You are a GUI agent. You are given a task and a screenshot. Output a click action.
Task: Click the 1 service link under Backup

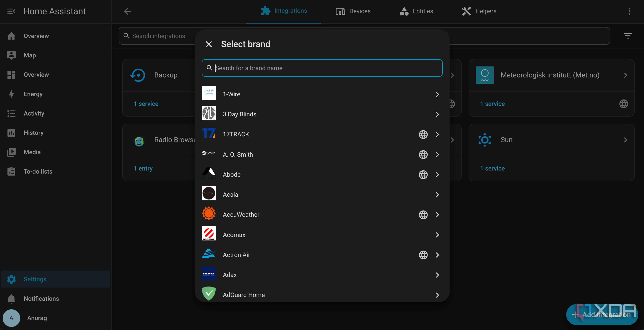(146, 104)
